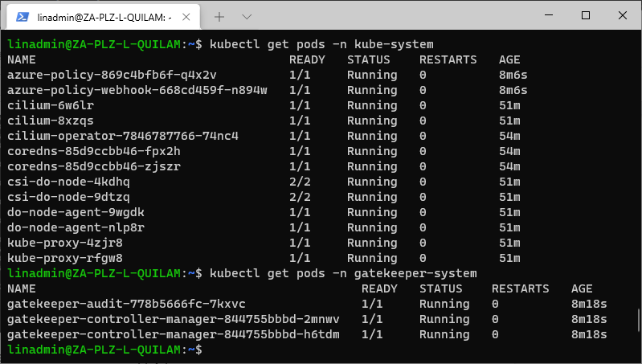Click pod name gatekeeper-audit-778b5666fc-7kxvc
Screen dimensions: 642x364
[x=126, y=304]
